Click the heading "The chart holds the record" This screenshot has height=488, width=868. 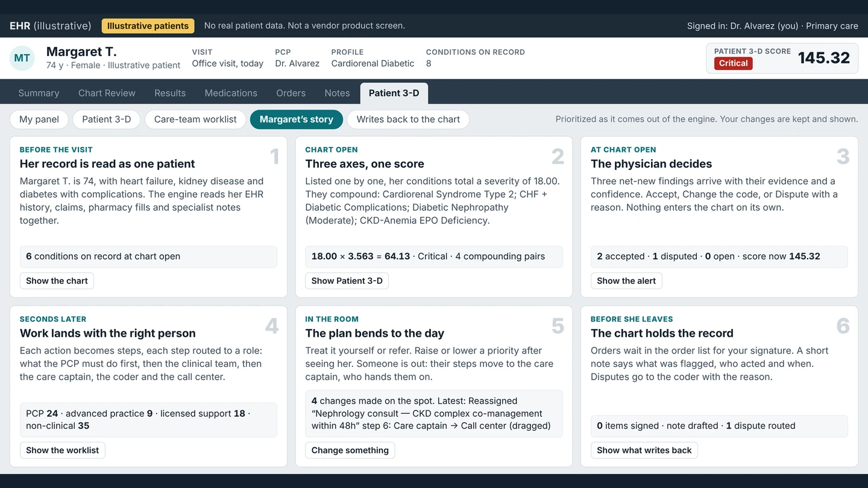(662, 333)
